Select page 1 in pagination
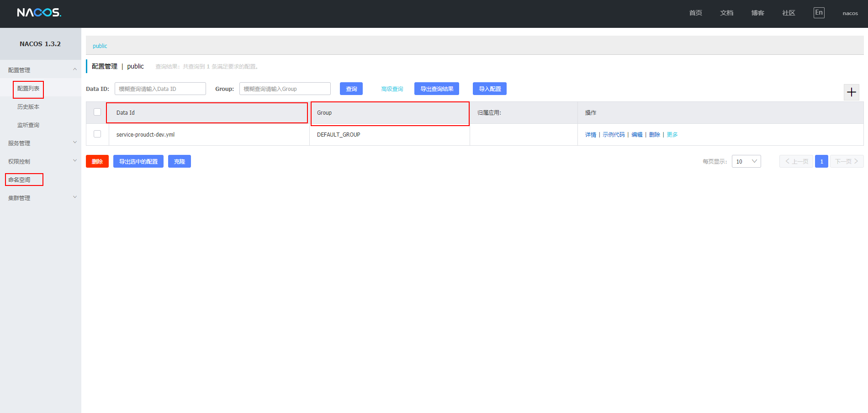The image size is (868, 413). (x=821, y=161)
